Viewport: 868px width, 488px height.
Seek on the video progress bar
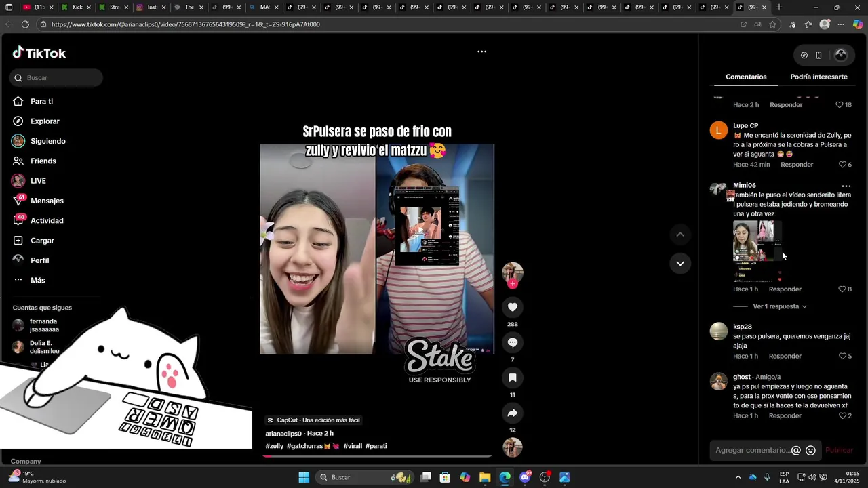[377, 456]
